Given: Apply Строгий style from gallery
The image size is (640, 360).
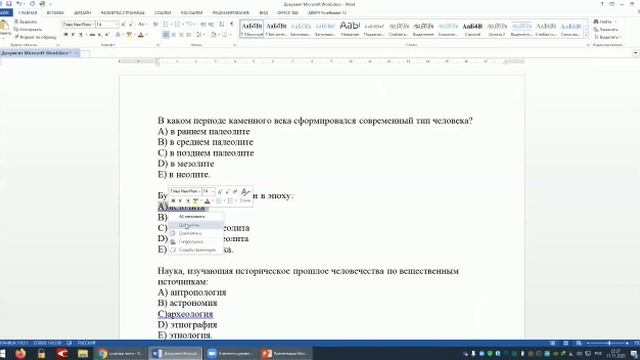Looking at the screenshot, I should coord(472,29).
